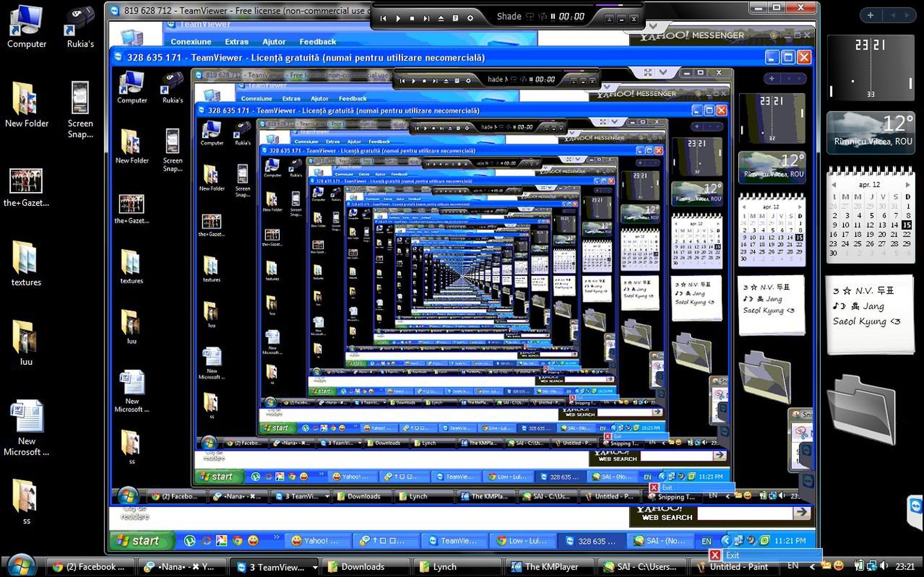Click SAI button in XP taskbar

click(661, 541)
